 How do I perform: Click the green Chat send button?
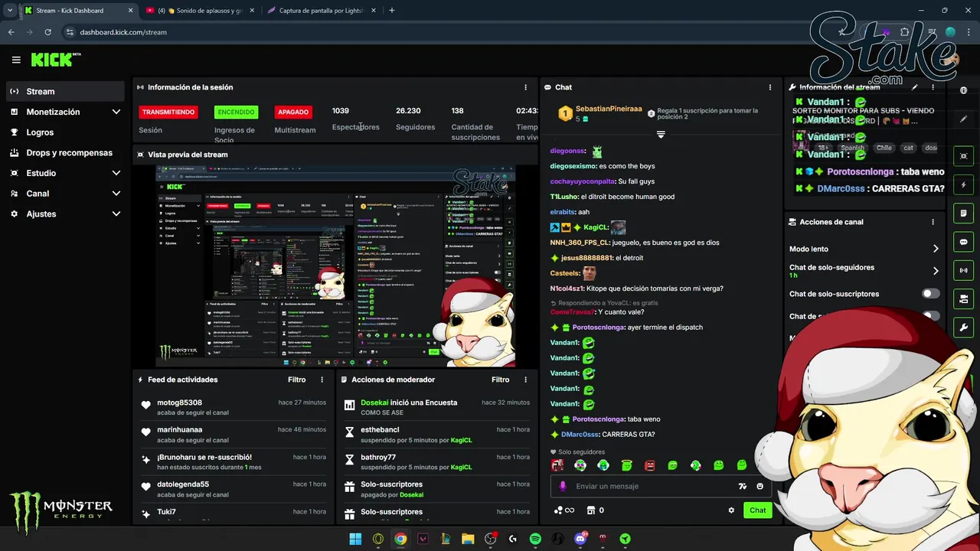(x=757, y=510)
